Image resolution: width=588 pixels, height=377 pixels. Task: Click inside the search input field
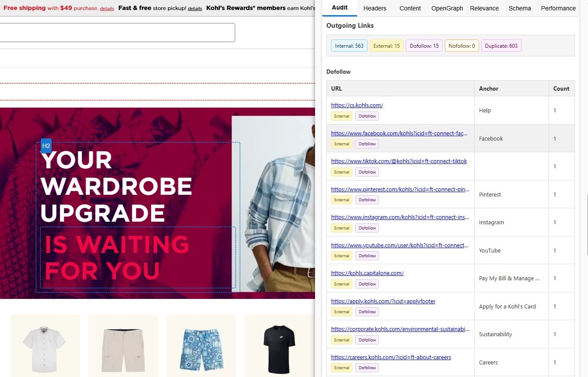[117, 33]
